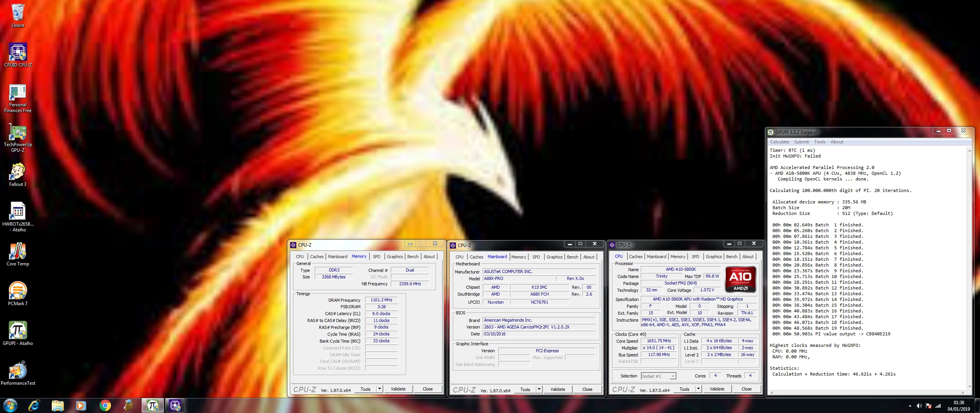Open the Windows Start menu orb

tap(10, 405)
